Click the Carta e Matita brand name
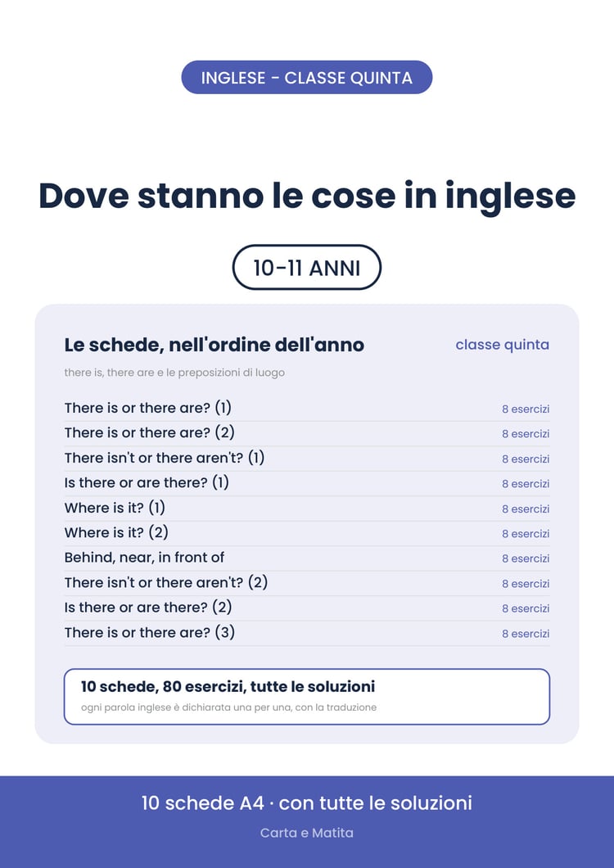Viewport: 614px width, 868px height. click(x=307, y=833)
